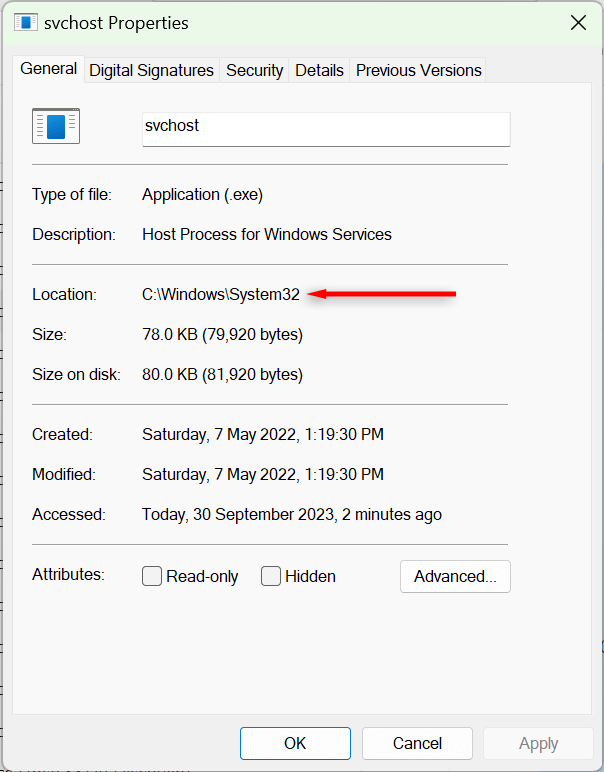Open the Previous Versions tab
Screen dimensions: 604x772
[x=418, y=70]
